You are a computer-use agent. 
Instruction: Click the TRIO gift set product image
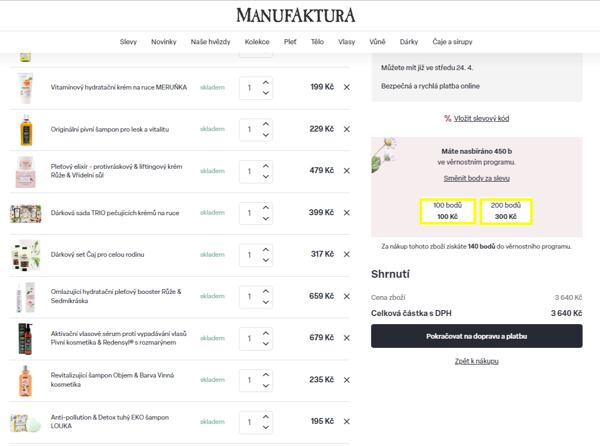click(25, 213)
